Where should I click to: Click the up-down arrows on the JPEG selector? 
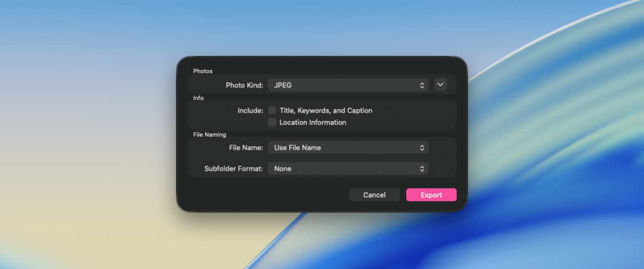422,85
